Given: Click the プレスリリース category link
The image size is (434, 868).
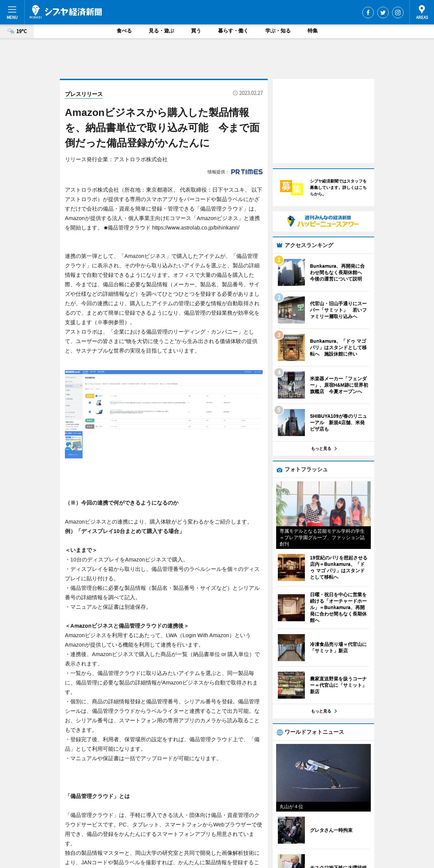Looking at the screenshot, I should [x=84, y=94].
